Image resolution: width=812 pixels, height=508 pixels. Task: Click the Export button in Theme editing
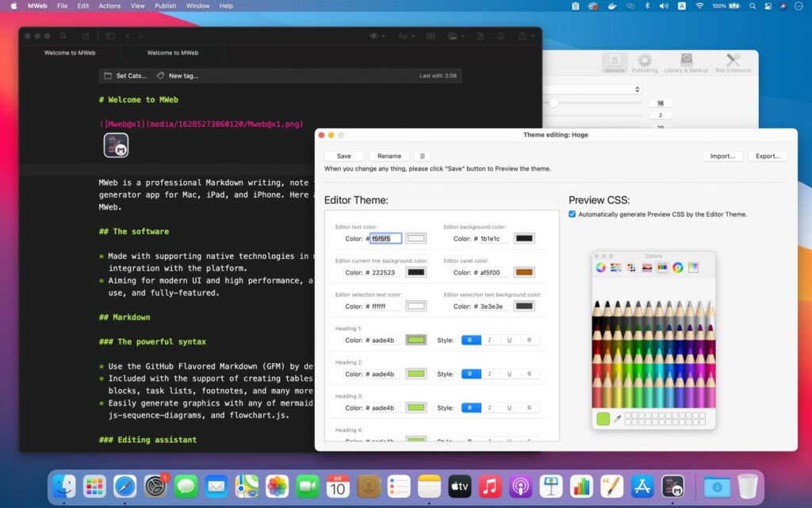click(767, 156)
